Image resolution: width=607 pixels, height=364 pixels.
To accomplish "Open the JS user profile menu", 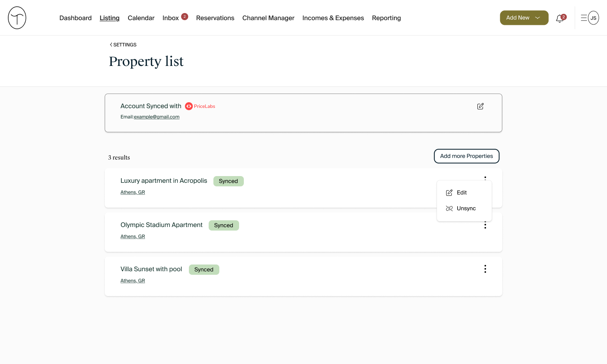I will pyautogui.click(x=593, y=18).
